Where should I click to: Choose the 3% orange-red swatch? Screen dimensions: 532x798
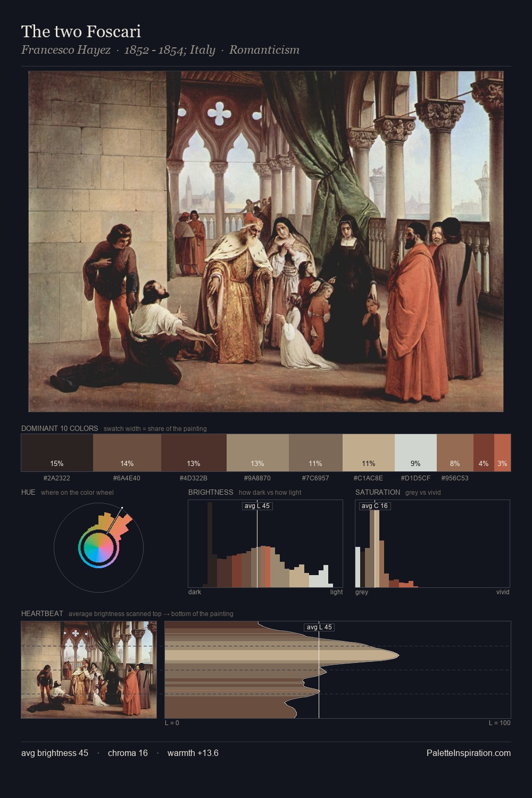502,453
